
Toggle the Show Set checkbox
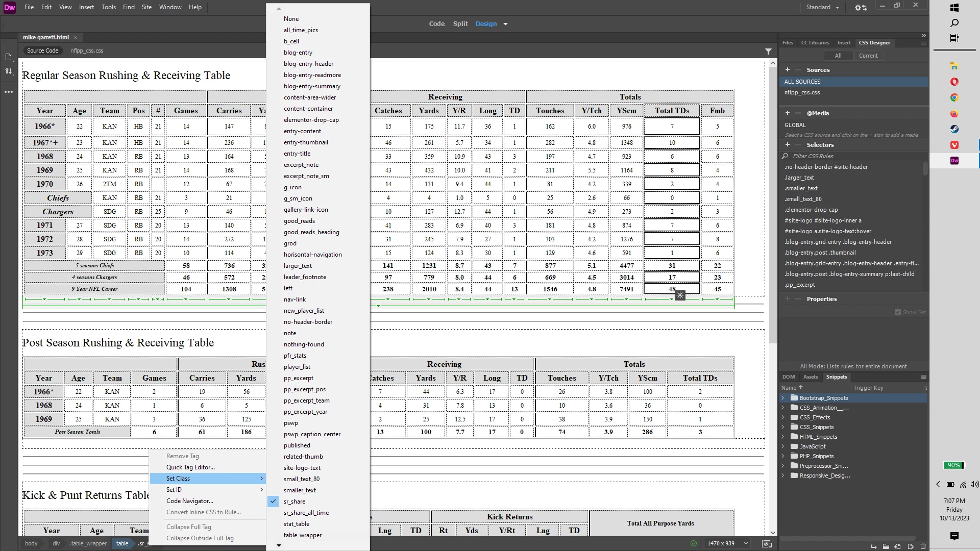point(898,312)
